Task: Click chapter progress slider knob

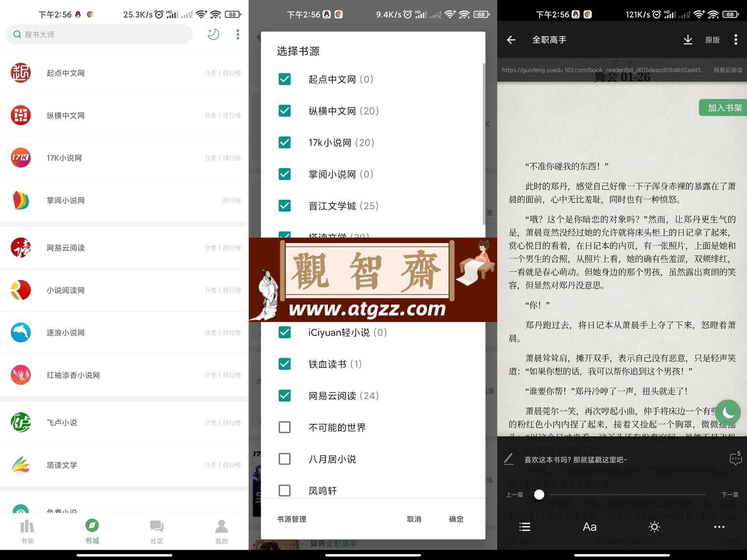Action: coord(539,495)
